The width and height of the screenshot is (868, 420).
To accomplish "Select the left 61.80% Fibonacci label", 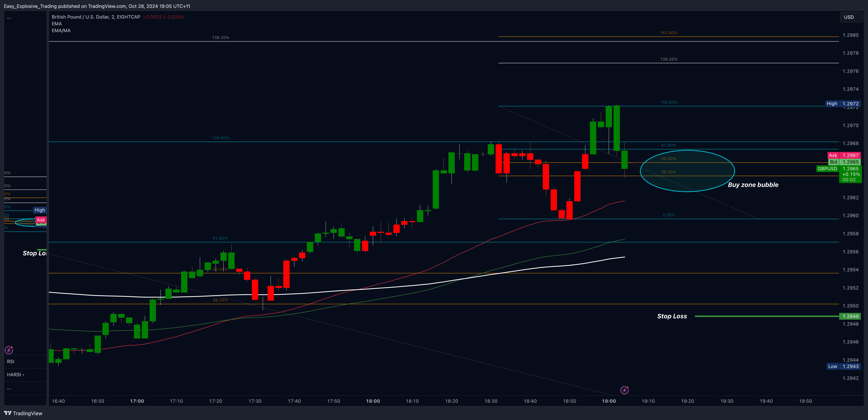I will tap(220, 238).
